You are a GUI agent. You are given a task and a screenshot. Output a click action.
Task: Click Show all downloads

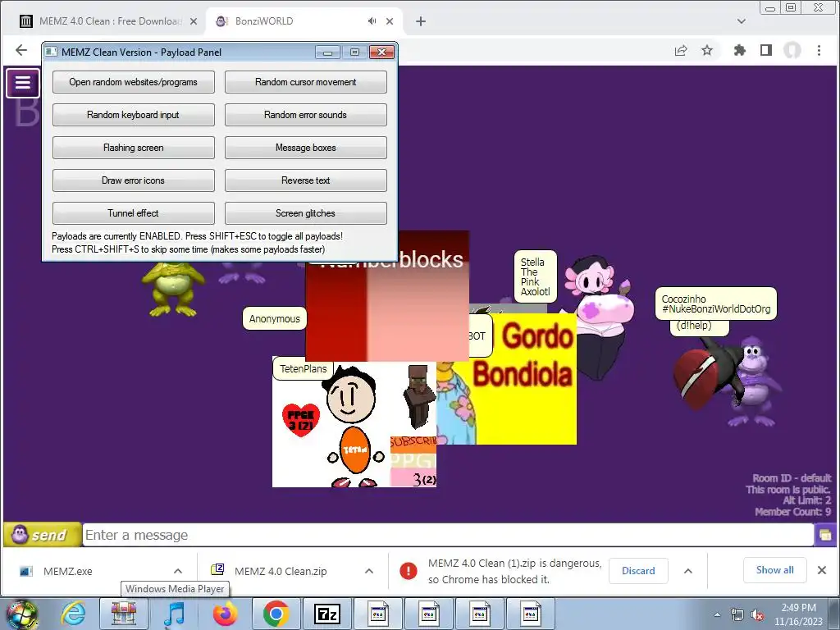[774, 570]
